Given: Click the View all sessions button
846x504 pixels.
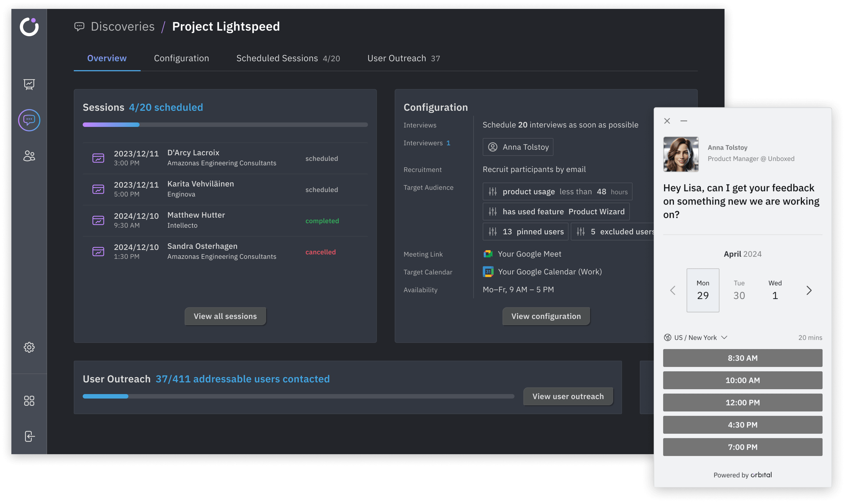Looking at the screenshot, I should [225, 316].
